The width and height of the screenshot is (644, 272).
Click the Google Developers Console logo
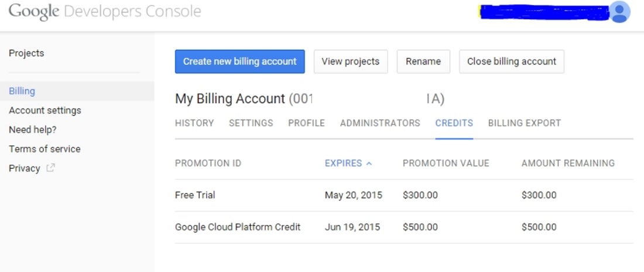coord(105,11)
